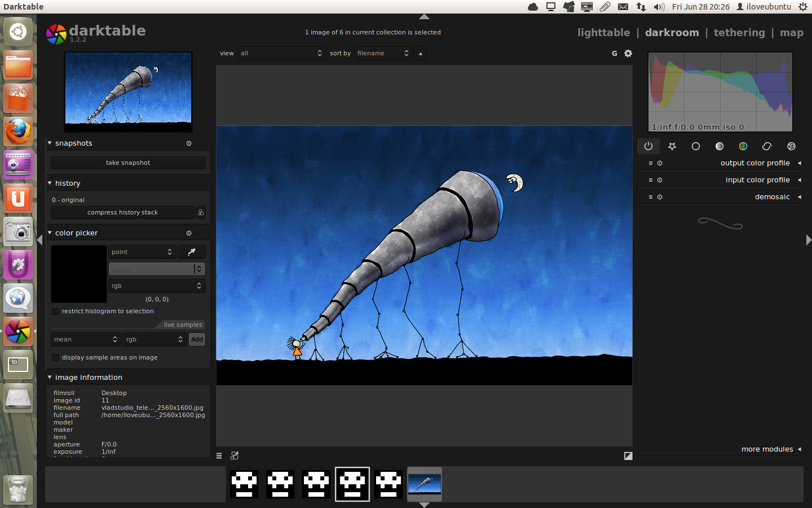812x508 pixels.
Task: Switch to tethering view
Action: [739, 33]
